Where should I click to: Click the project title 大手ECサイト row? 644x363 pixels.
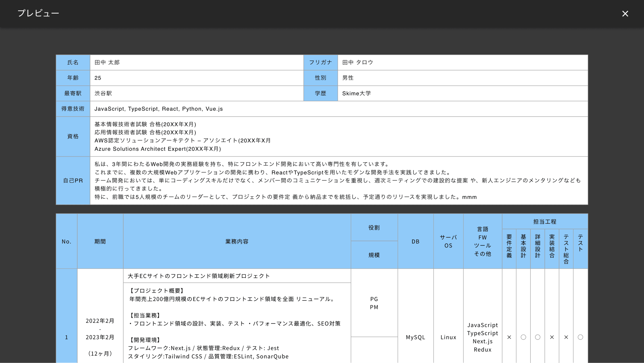(x=199, y=276)
